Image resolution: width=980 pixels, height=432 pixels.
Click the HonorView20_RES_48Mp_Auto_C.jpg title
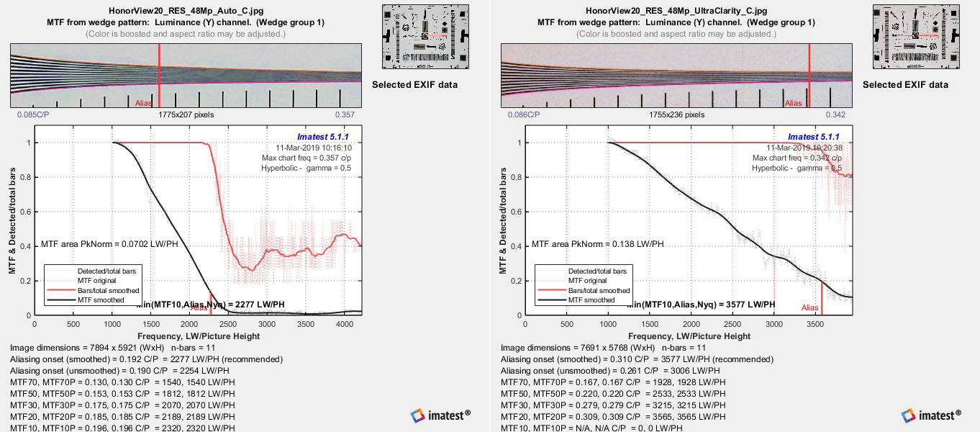pos(185,11)
